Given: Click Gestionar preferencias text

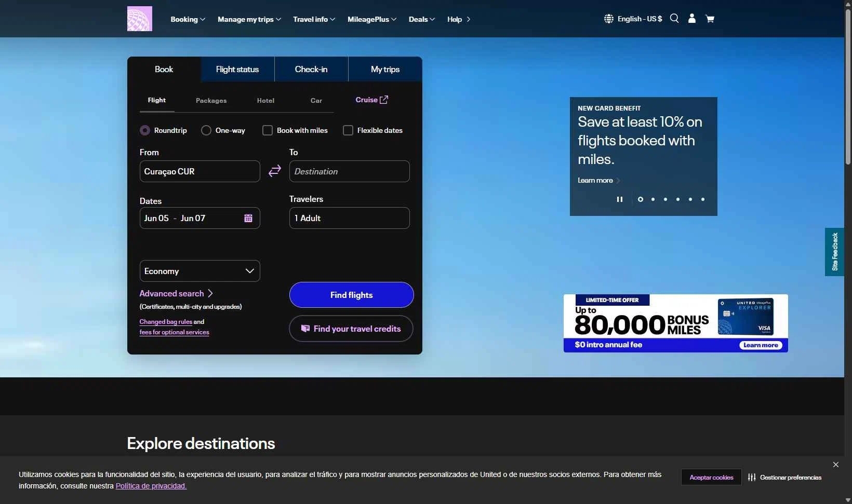Looking at the screenshot, I should click(791, 478).
